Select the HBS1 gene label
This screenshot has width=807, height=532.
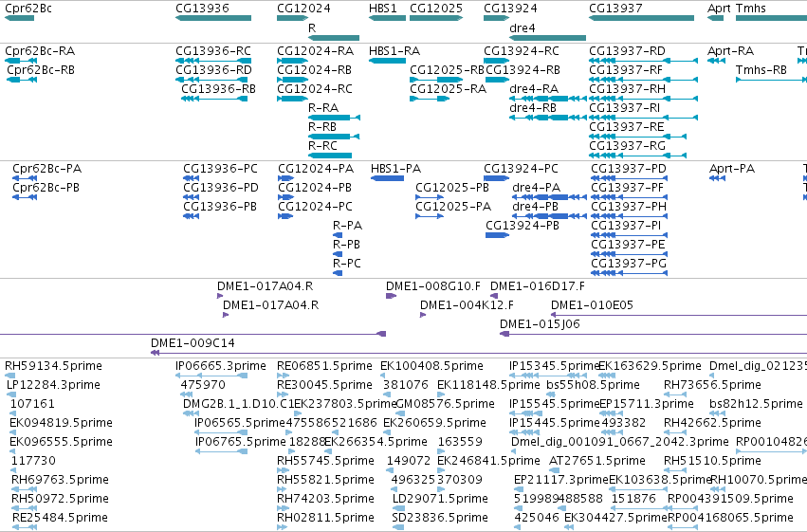(x=383, y=9)
